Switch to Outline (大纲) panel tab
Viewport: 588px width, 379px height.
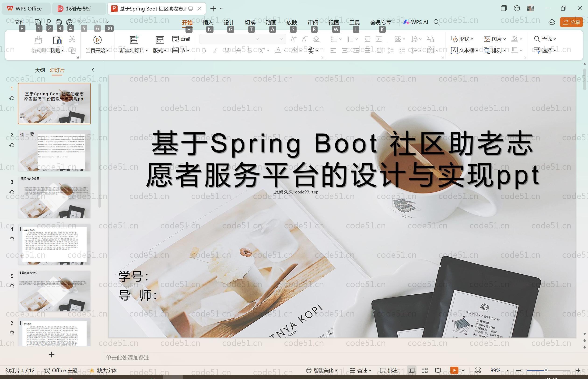click(40, 70)
